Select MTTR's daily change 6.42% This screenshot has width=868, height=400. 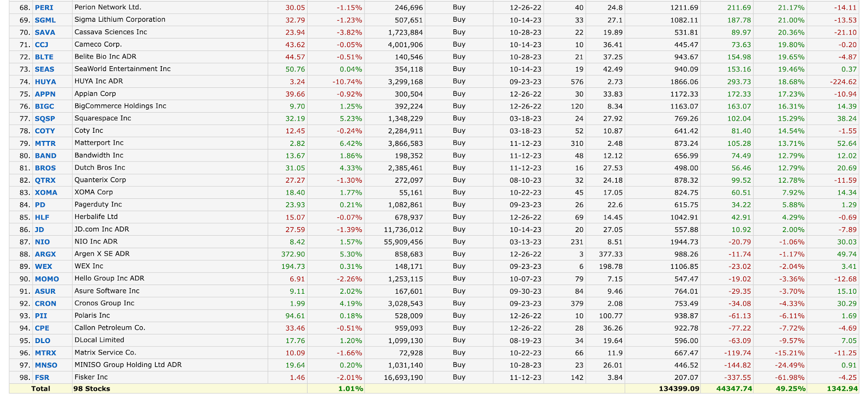(351, 144)
